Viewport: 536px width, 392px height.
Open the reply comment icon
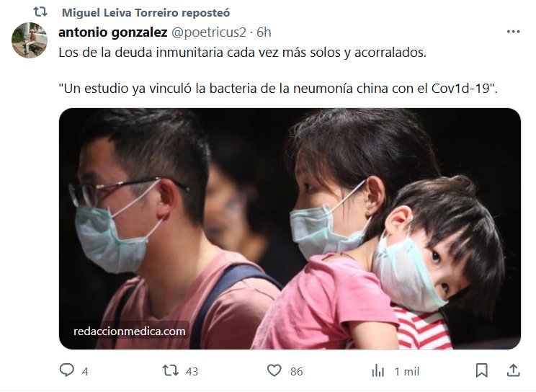click(67, 370)
